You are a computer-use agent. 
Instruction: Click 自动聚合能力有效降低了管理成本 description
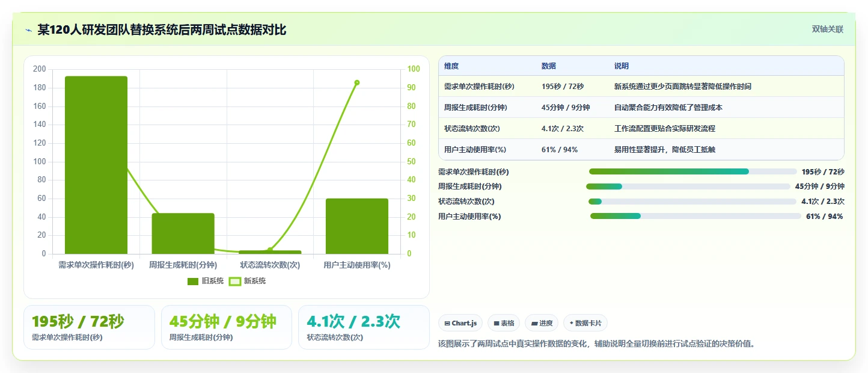click(668, 108)
